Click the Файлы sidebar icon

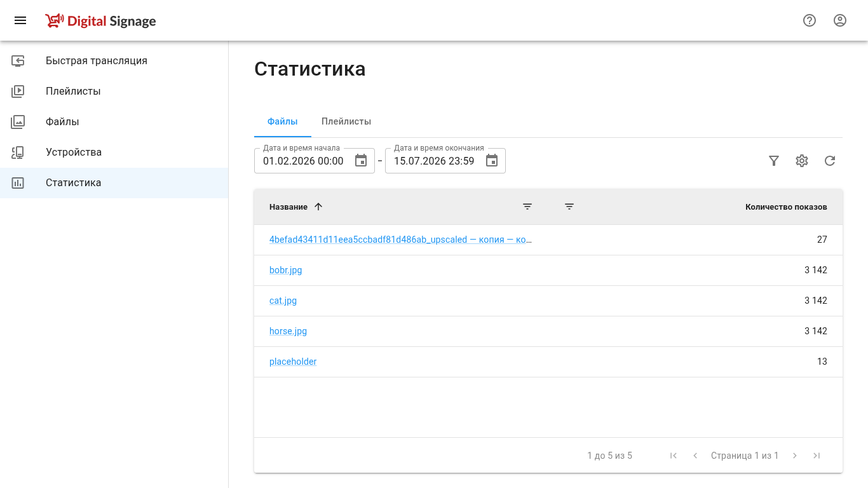pyautogui.click(x=18, y=122)
